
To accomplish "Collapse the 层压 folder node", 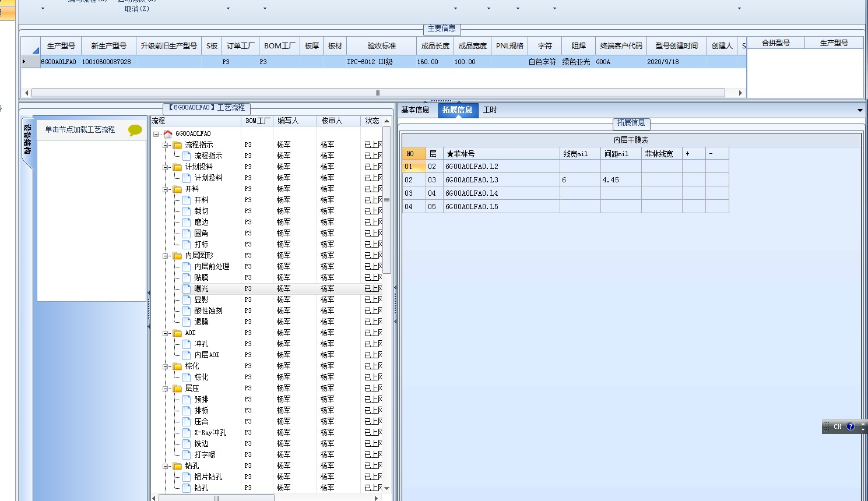I will 166,389.
